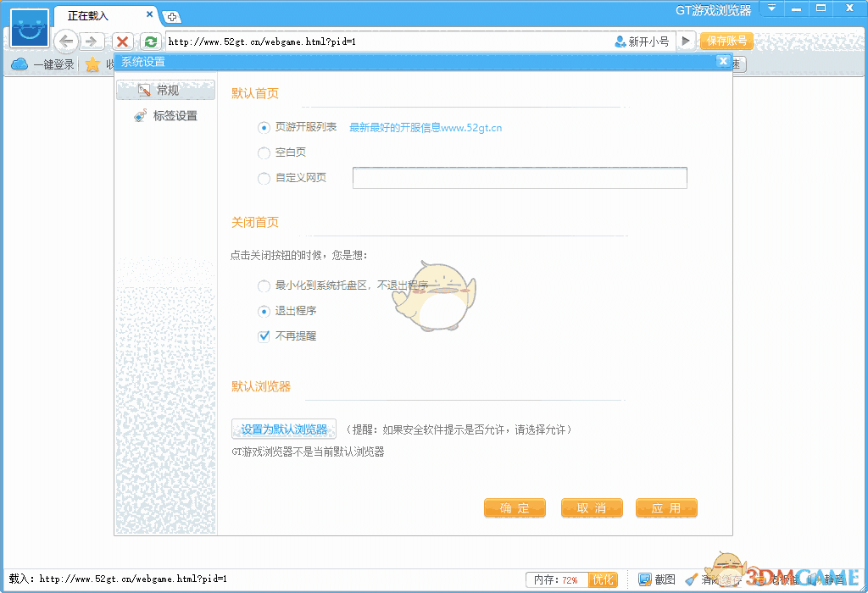Click the 一键登录 cloud icon
The height and width of the screenshot is (593, 868).
[19, 64]
